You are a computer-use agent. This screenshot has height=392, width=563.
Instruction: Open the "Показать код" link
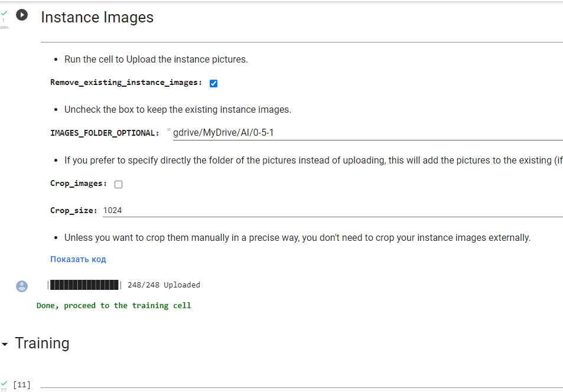[x=77, y=259]
